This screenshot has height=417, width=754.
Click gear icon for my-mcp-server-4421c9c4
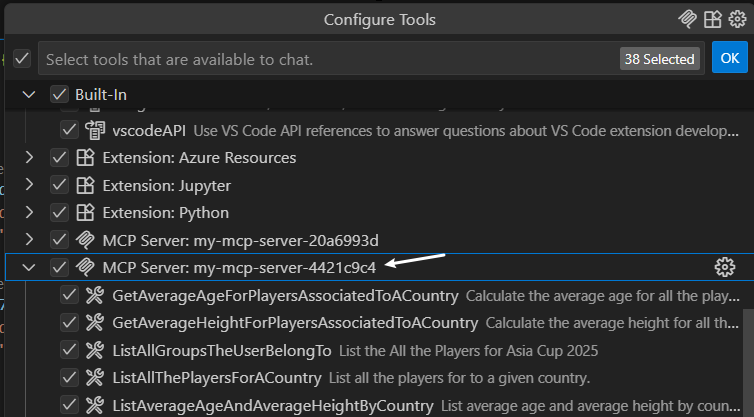click(x=725, y=267)
